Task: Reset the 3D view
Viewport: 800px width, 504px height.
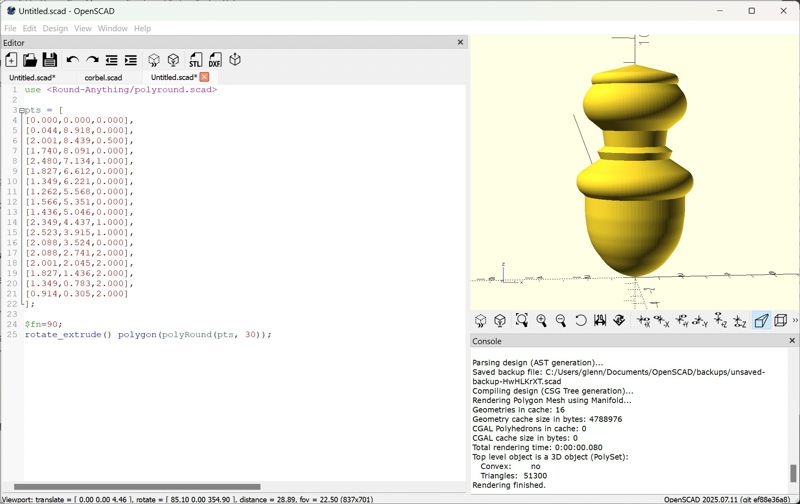Action: [580, 321]
